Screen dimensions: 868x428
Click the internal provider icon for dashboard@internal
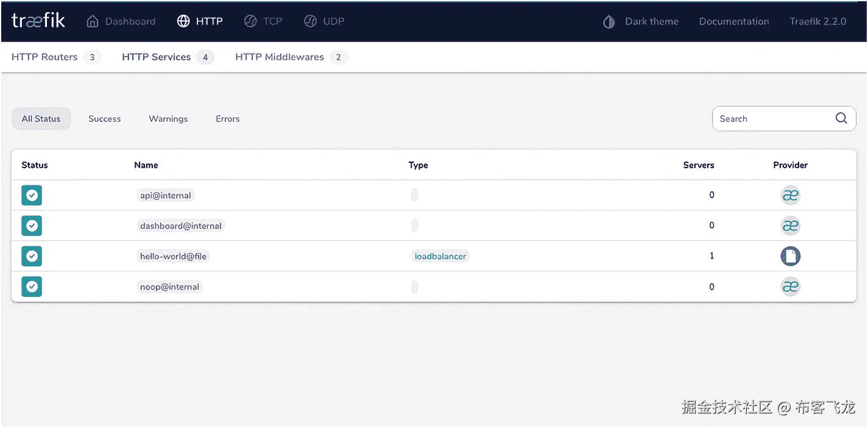(790, 226)
